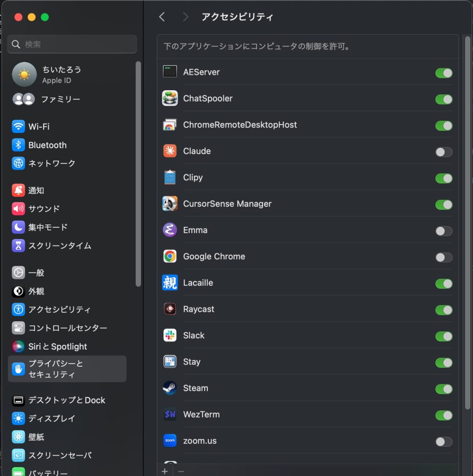Open ファミリー sharing settings
473x476 pixels.
[x=67, y=99]
